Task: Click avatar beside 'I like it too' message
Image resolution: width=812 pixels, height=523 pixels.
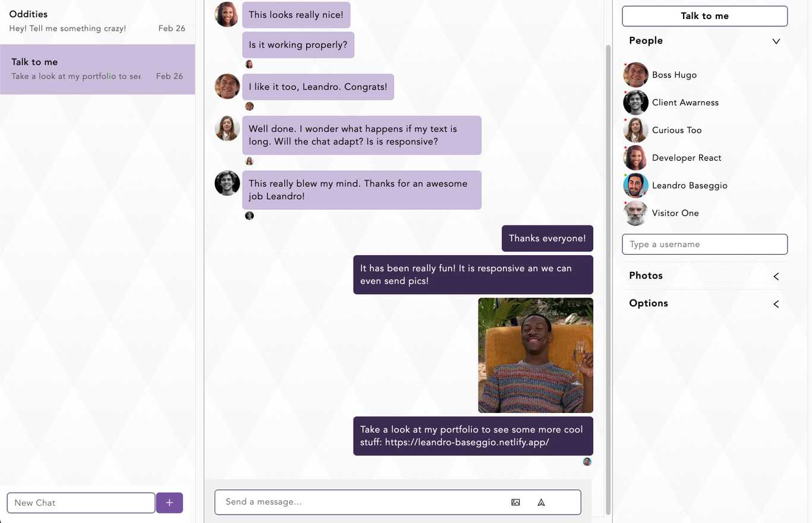Action: point(227,86)
